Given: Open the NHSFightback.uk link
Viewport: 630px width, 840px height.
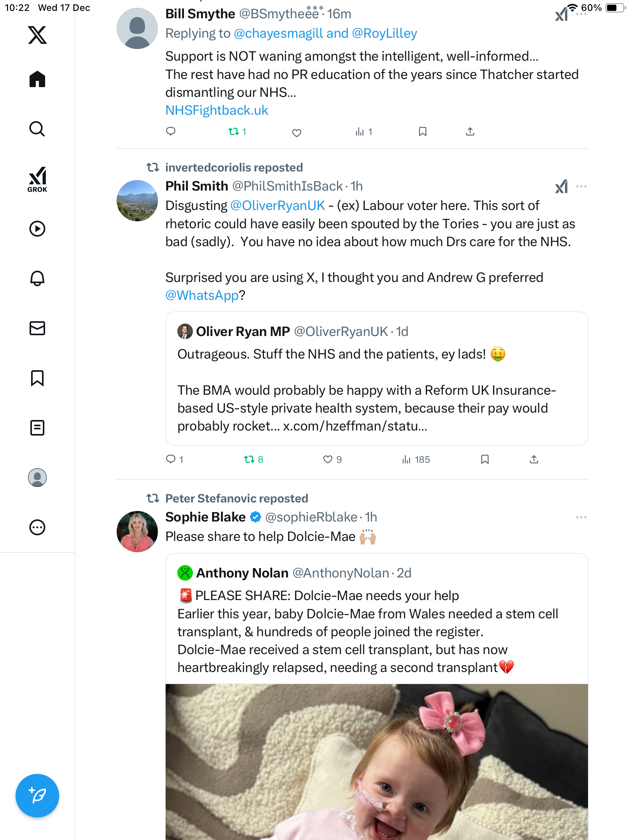Looking at the screenshot, I should coord(217,110).
